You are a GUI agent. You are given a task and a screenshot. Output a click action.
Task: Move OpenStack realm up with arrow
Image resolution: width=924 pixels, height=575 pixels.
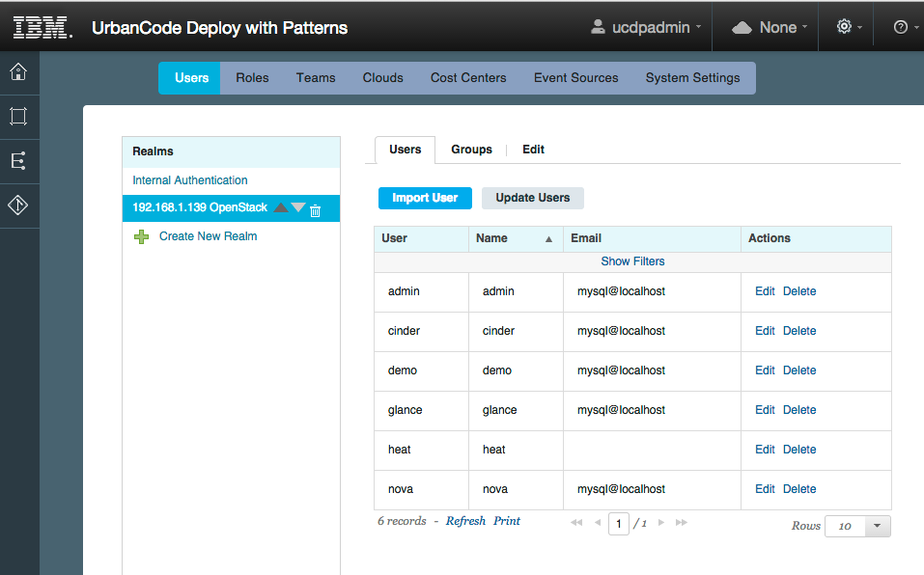click(x=281, y=207)
